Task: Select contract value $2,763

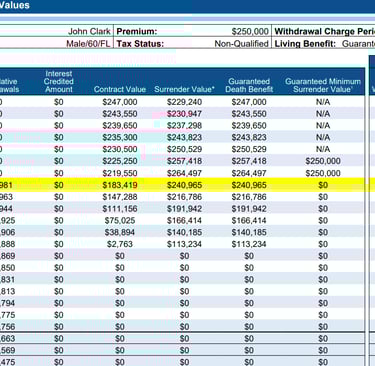Action: (x=120, y=244)
